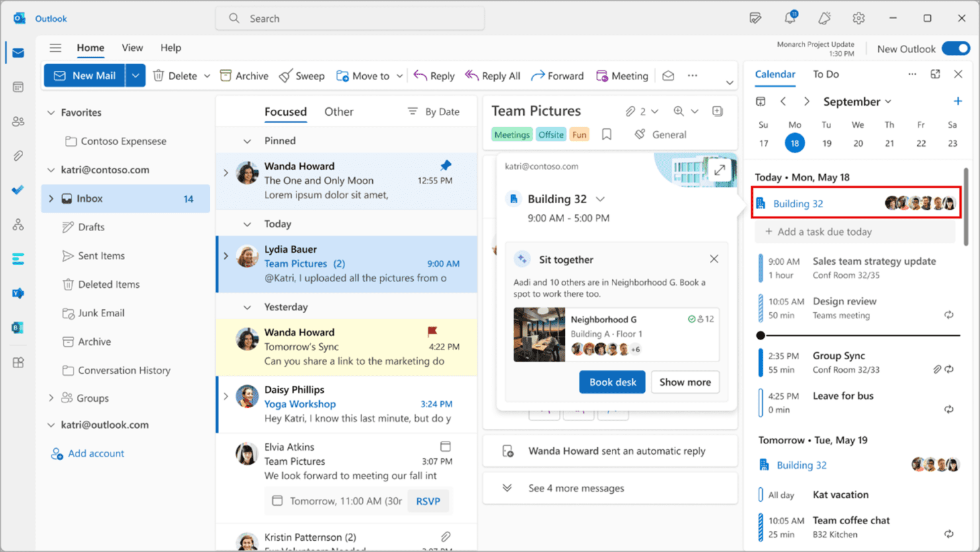Screen dimensions: 980x552
Task: Open the Calendar module in left sidebar
Action: (x=18, y=87)
